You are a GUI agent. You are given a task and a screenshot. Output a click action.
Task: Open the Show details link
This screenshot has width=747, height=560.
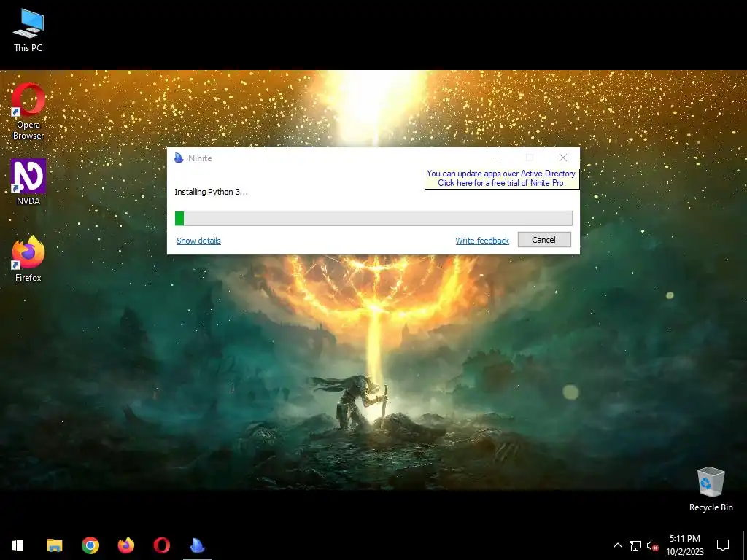click(198, 241)
